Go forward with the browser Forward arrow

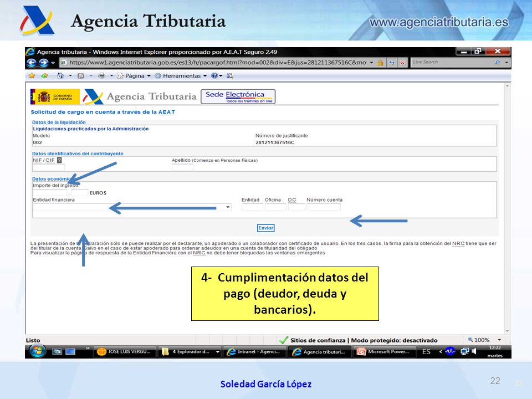pyautogui.click(x=43, y=63)
